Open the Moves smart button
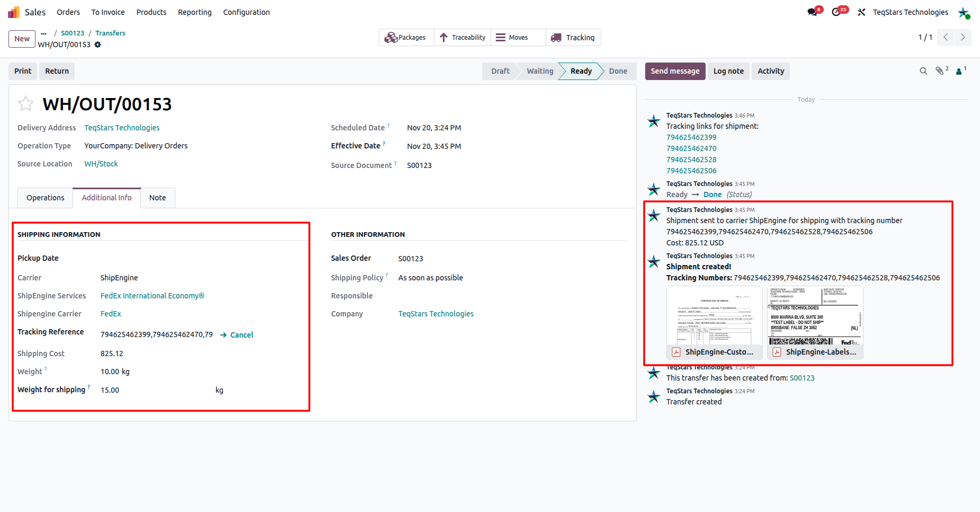 [x=518, y=38]
